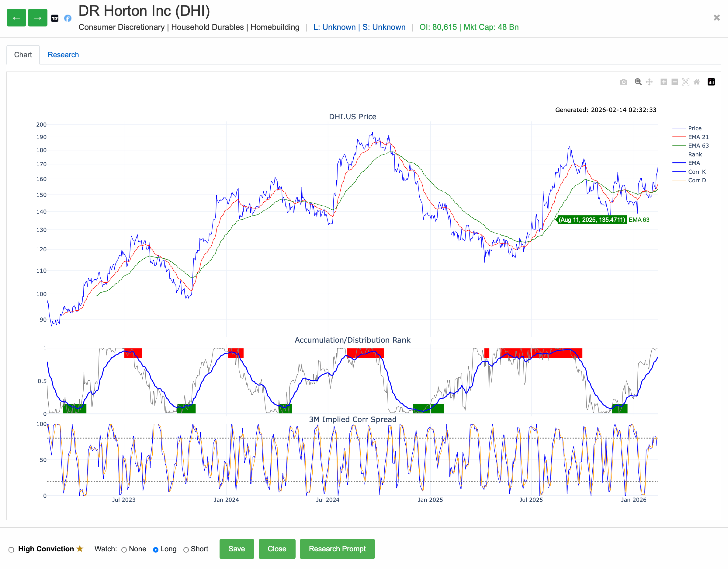The image size is (728, 569).
Task: Open TradingView icon beside the arrows
Action: pyautogui.click(x=55, y=18)
